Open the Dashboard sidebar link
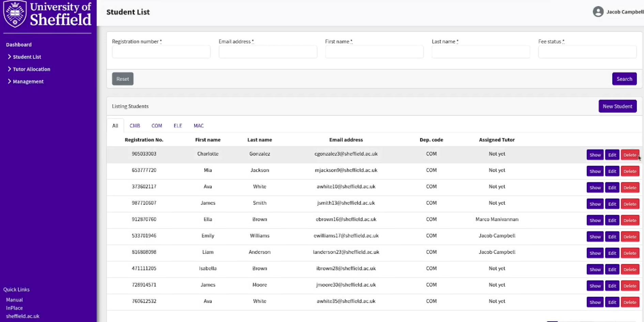The image size is (644, 322). click(x=19, y=45)
